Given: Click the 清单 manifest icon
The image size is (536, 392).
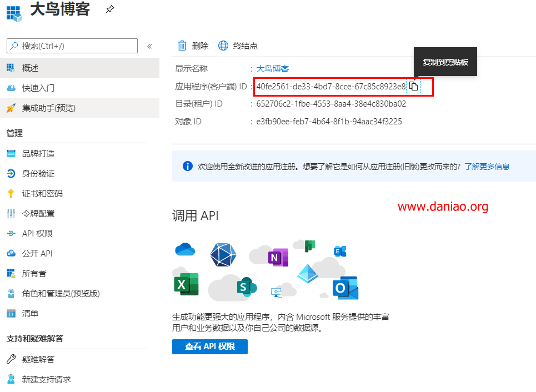Looking at the screenshot, I should (11, 313).
